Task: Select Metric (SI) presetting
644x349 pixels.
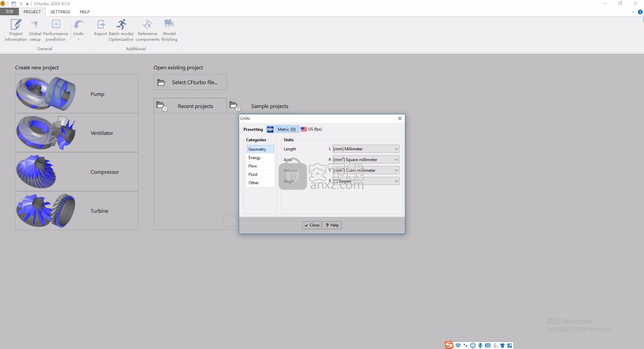Action: (x=283, y=129)
